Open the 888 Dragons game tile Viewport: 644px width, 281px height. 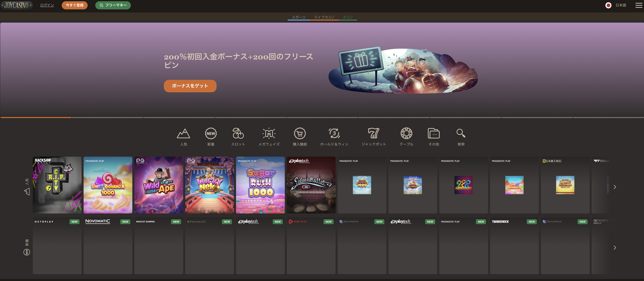click(x=464, y=185)
